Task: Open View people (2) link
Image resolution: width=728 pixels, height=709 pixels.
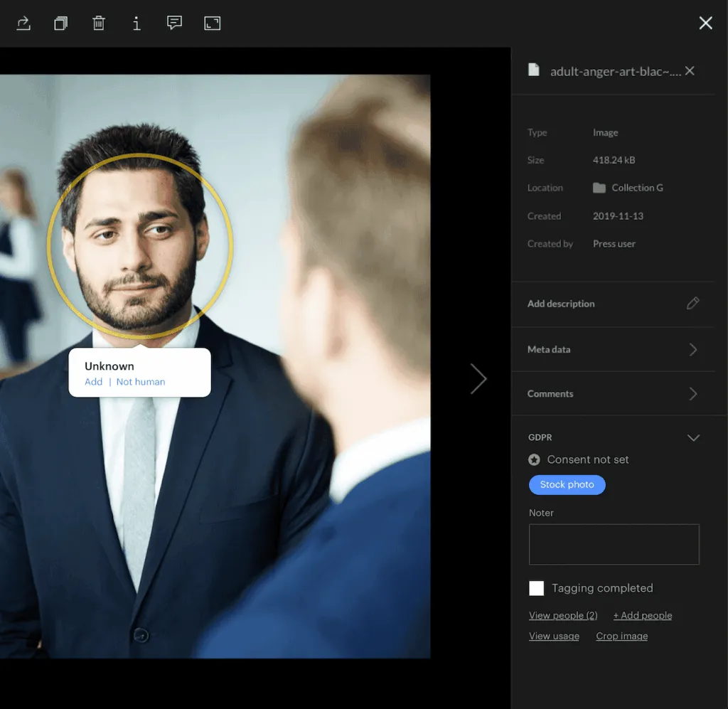Action: pyautogui.click(x=563, y=615)
